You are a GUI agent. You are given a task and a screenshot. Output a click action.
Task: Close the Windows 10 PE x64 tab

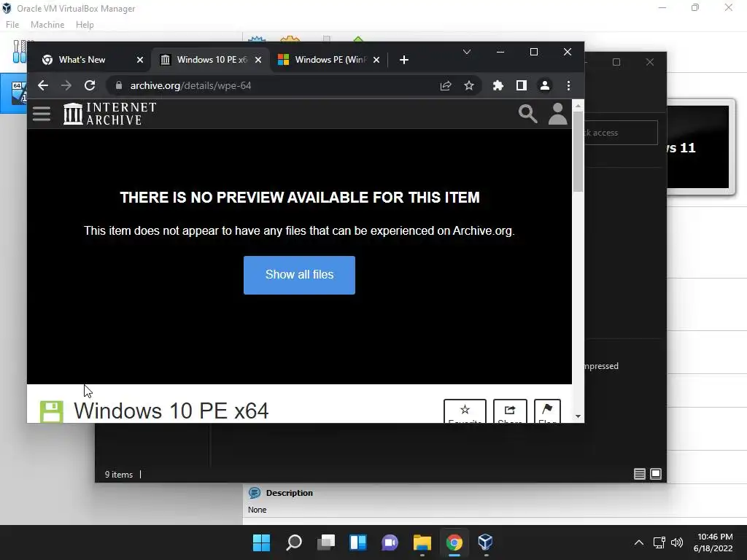pos(258,60)
